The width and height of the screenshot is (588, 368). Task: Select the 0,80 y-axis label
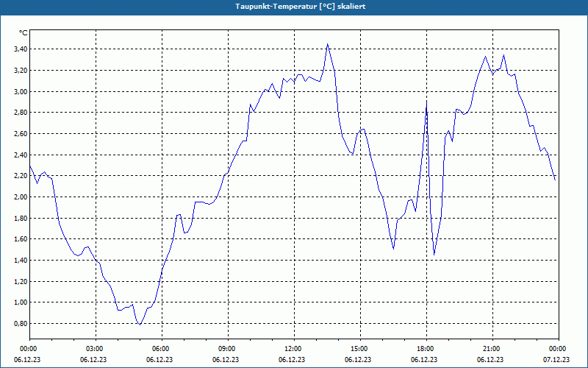tap(21, 323)
